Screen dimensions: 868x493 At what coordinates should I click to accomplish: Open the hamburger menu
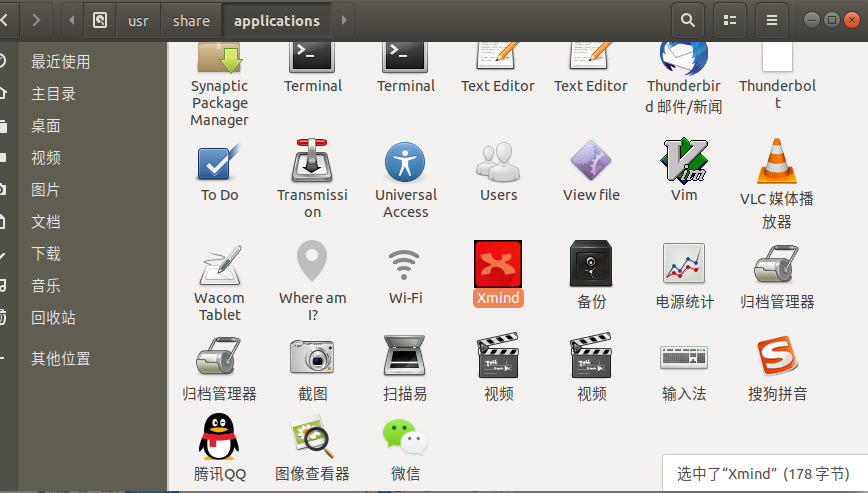[772, 20]
